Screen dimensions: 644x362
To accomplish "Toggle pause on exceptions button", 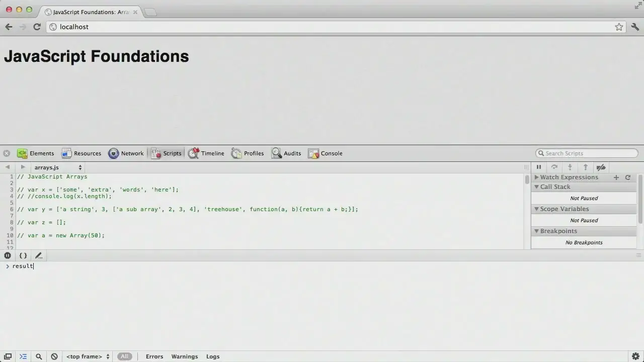I will pyautogui.click(x=8, y=255).
